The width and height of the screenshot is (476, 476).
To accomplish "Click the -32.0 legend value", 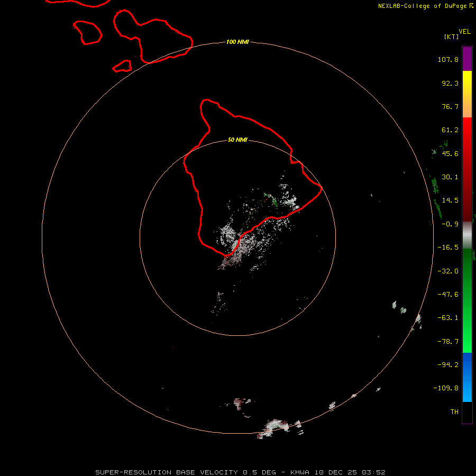I will [448, 271].
